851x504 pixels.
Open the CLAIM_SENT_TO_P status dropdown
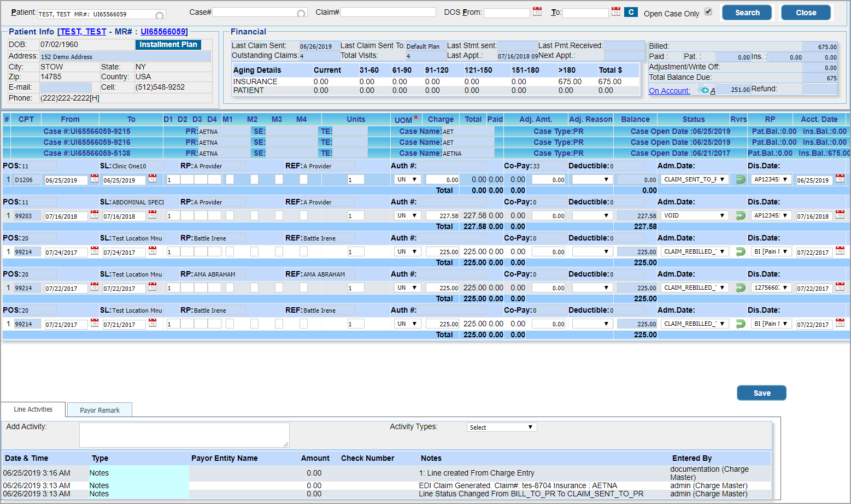click(695, 179)
